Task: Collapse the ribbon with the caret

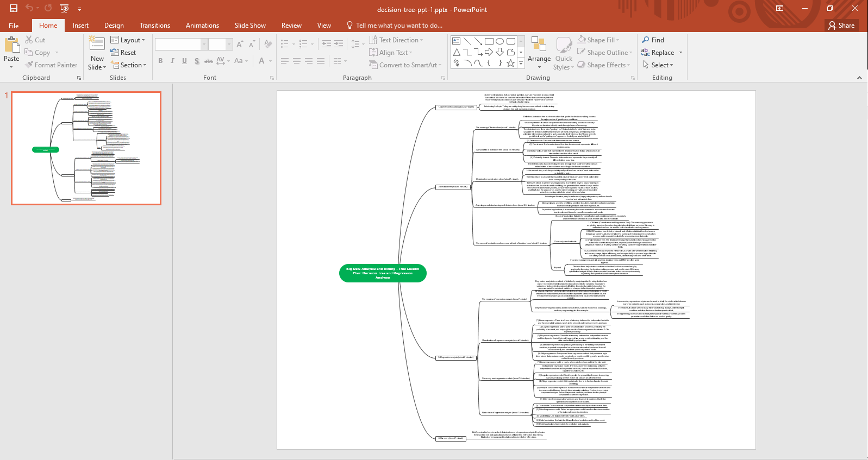Action: [859, 78]
